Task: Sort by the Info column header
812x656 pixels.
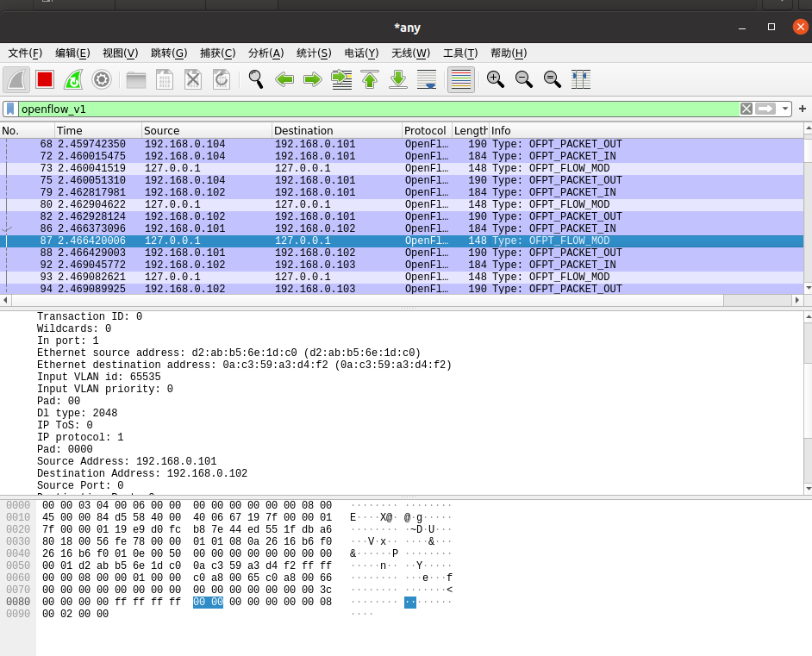Action: click(x=646, y=130)
